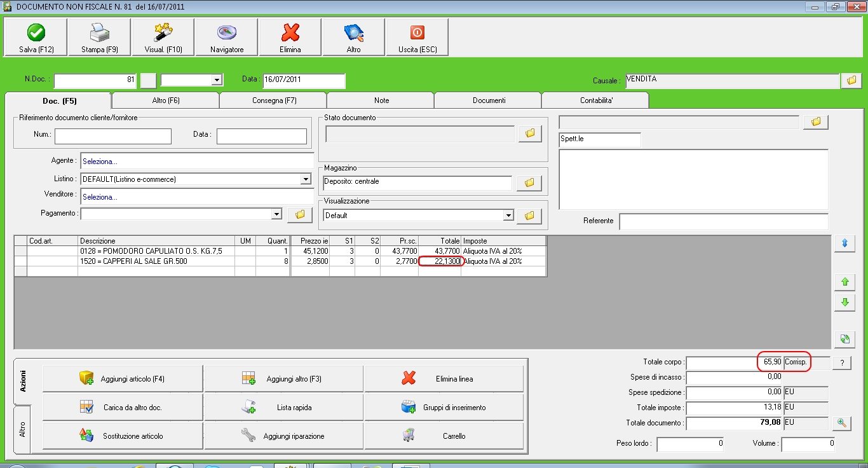Click the Elimina linea button
This screenshot has height=468, width=868.
(x=444, y=379)
